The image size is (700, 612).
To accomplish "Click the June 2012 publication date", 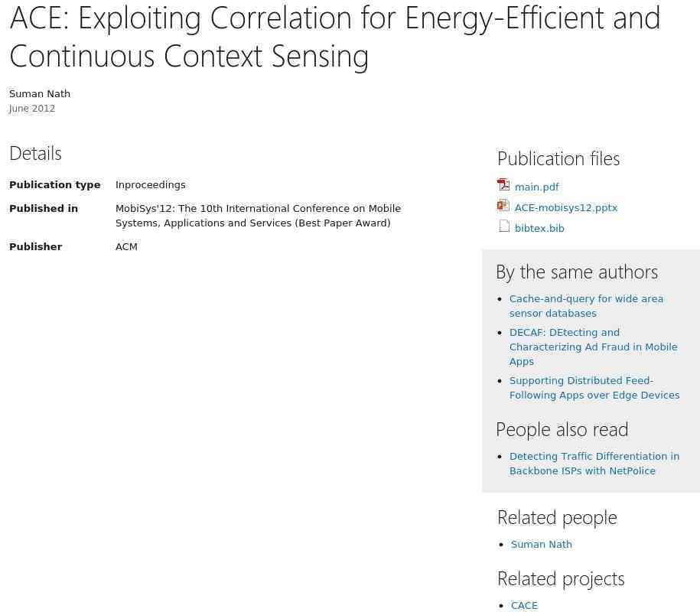I will point(32,109).
